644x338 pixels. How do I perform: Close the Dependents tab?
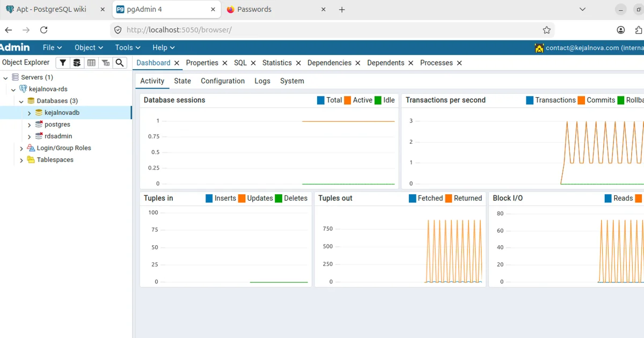(x=411, y=63)
